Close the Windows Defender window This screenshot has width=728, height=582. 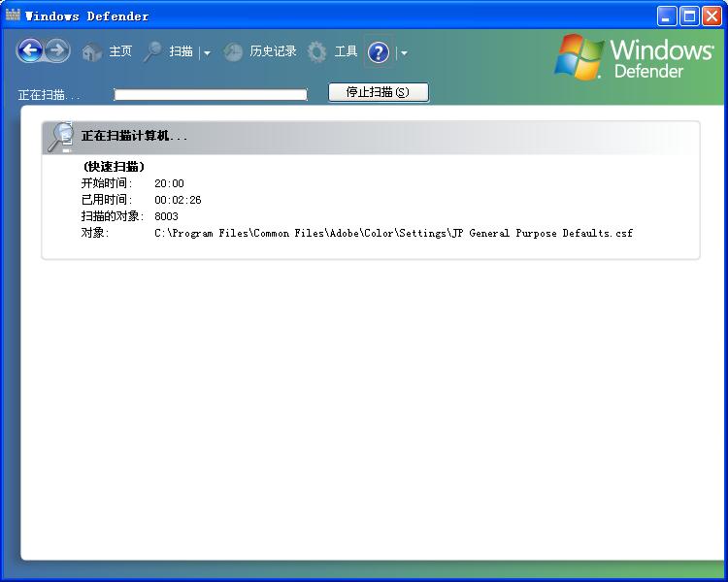711,16
